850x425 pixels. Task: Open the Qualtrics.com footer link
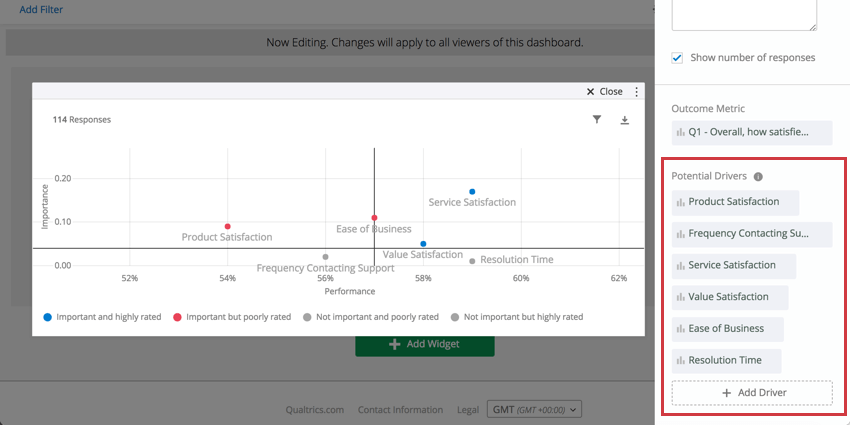(x=314, y=410)
